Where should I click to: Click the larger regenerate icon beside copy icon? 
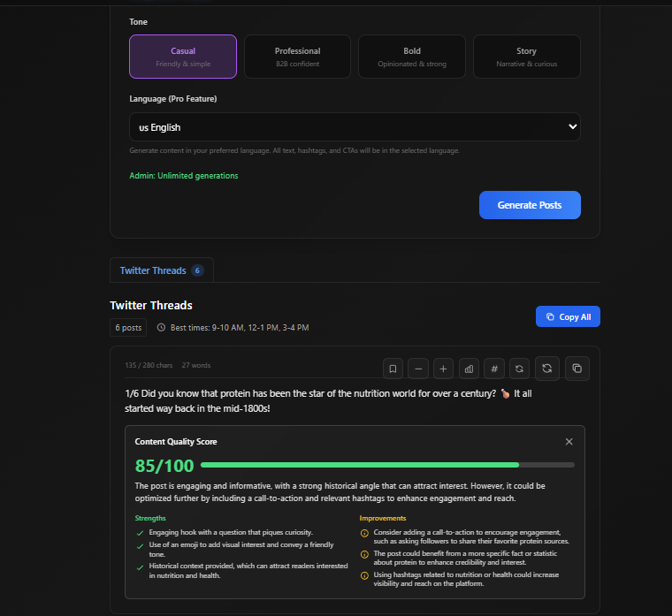[547, 369]
